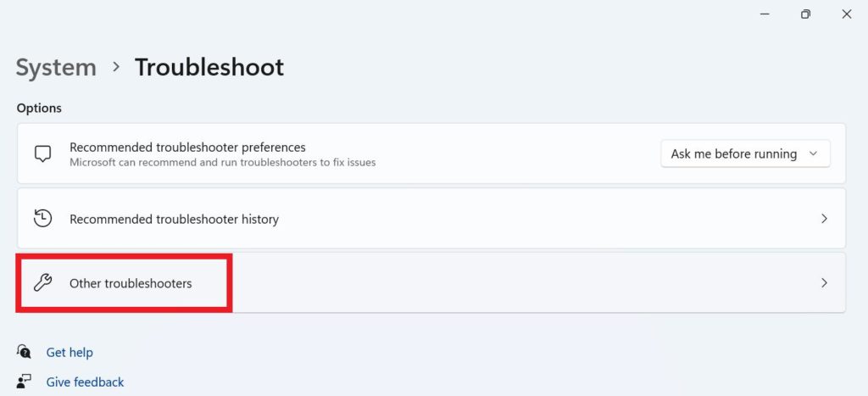Click the breadcrumb arrow between System and Troubleshoot
Viewport: 868px width, 396px height.
(116, 68)
